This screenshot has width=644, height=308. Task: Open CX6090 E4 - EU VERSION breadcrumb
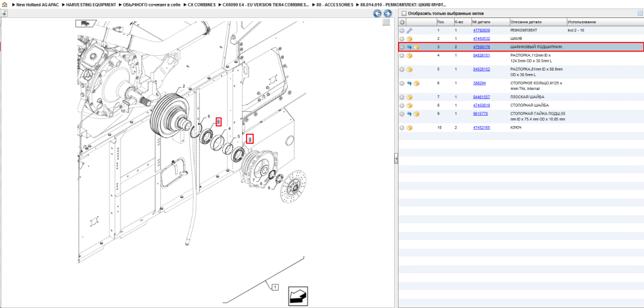click(266, 5)
